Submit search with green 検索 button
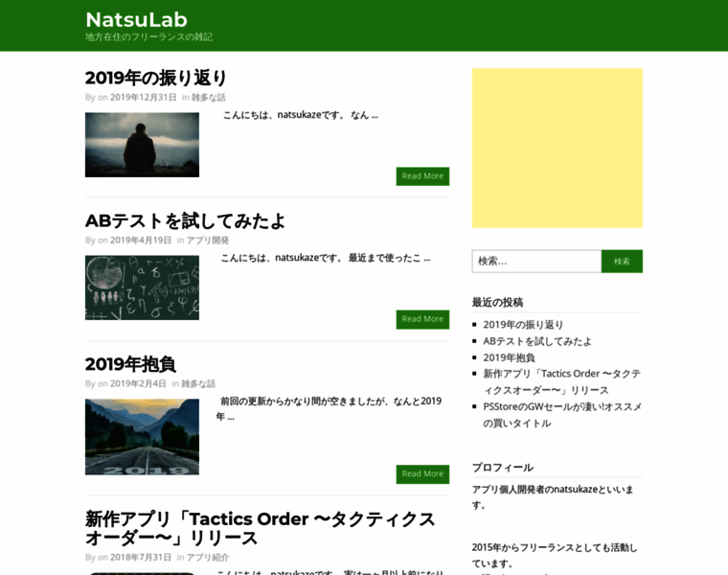The height and width of the screenshot is (575, 728). point(622,261)
